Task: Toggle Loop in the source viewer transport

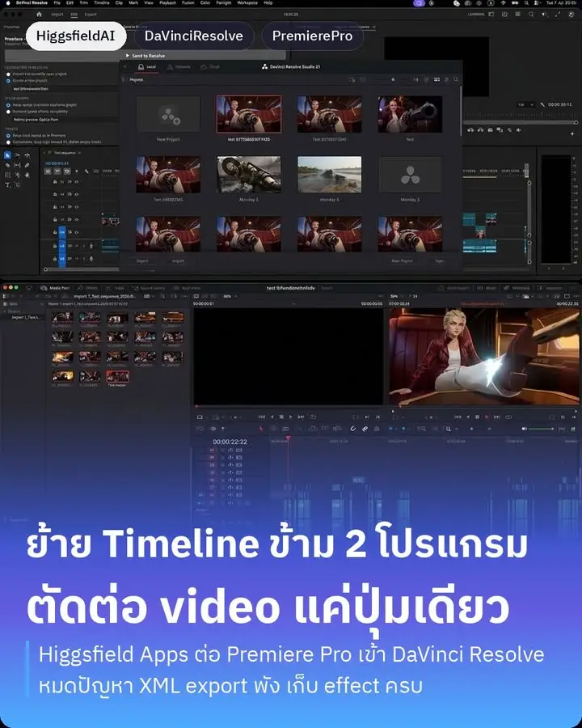Action: 313,417
